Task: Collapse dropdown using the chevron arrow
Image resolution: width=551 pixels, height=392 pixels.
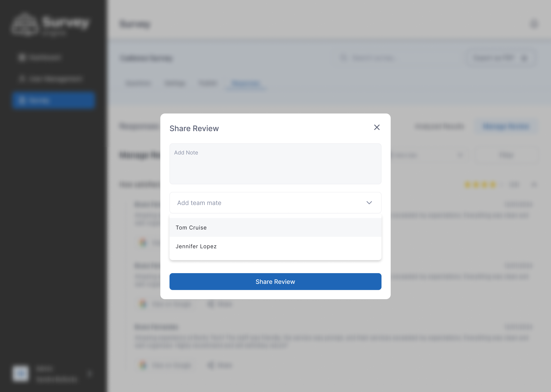Action: [369, 203]
